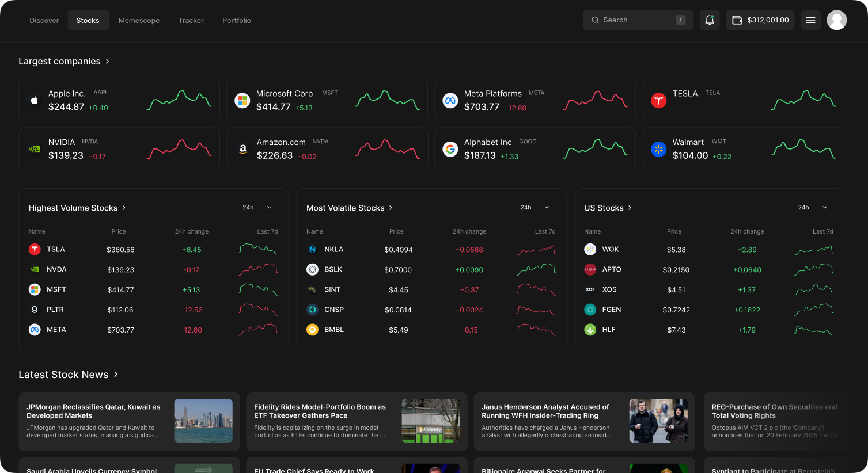Click the BSLK stock icon
868x473 pixels.
point(312,269)
